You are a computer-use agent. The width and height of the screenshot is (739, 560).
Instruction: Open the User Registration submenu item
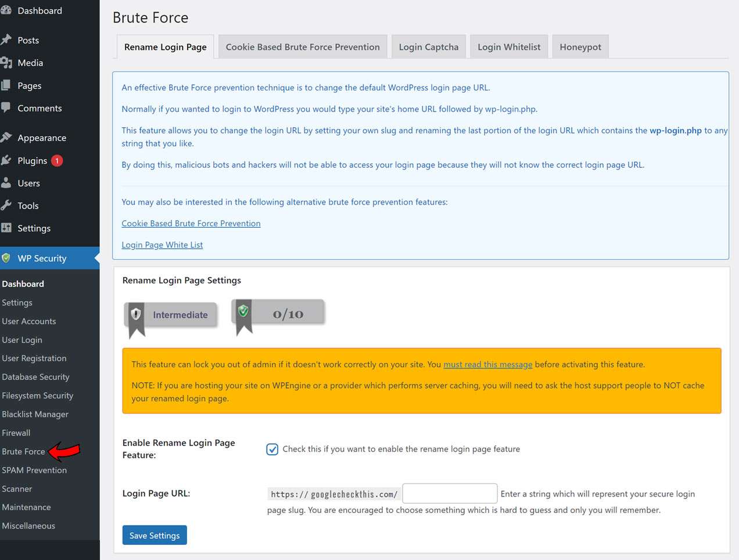tap(34, 358)
